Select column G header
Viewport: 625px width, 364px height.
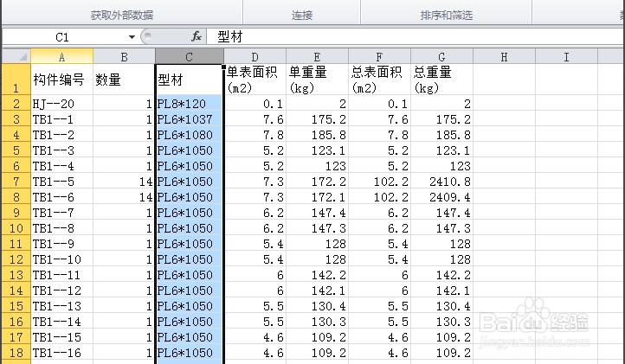[441, 56]
